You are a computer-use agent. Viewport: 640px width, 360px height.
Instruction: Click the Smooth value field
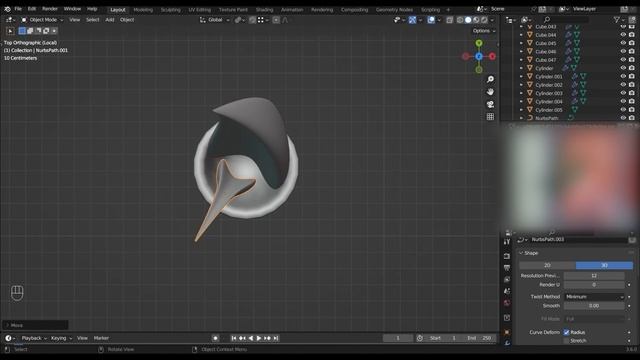coord(594,306)
